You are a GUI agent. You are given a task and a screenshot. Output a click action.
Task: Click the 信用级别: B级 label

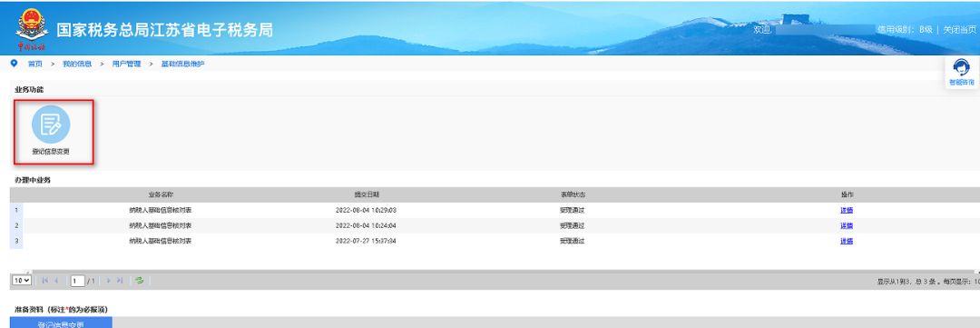tap(905, 29)
